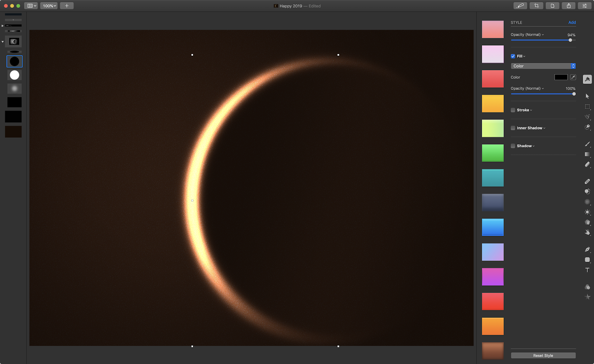This screenshot has height=364, width=594.
Task: Uncheck the Fill checkbox
Action: pyautogui.click(x=513, y=56)
